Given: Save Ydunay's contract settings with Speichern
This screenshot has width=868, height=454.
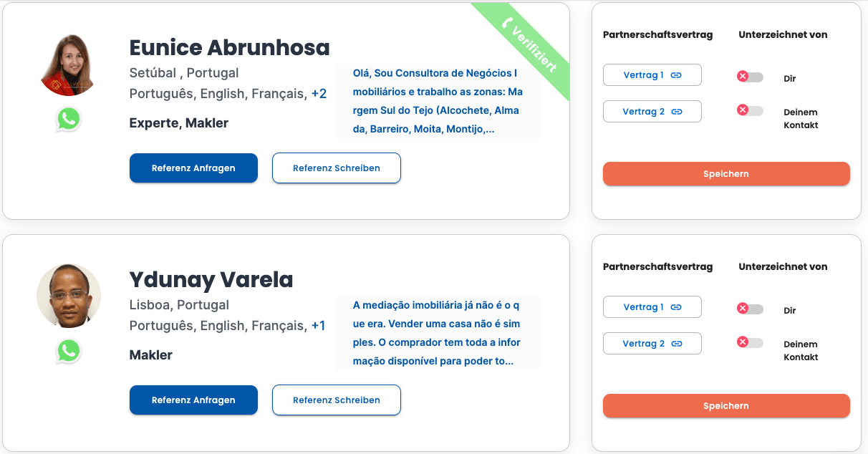Looking at the screenshot, I should click(x=726, y=406).
